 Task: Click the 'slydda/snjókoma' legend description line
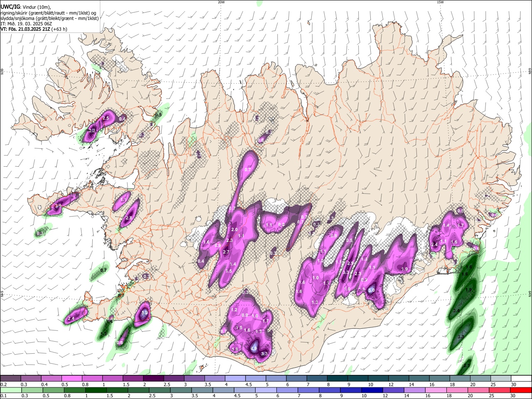[49, 18]
